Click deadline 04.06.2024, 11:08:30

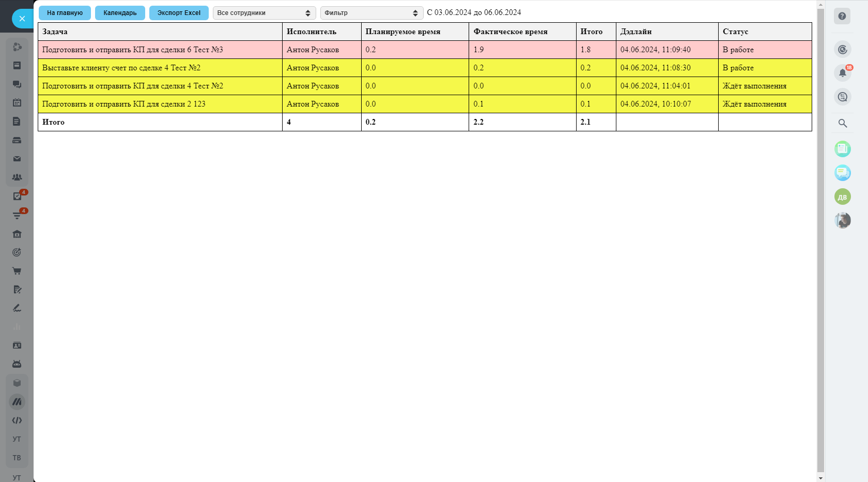pyautogui.click(x=655, y=68)
